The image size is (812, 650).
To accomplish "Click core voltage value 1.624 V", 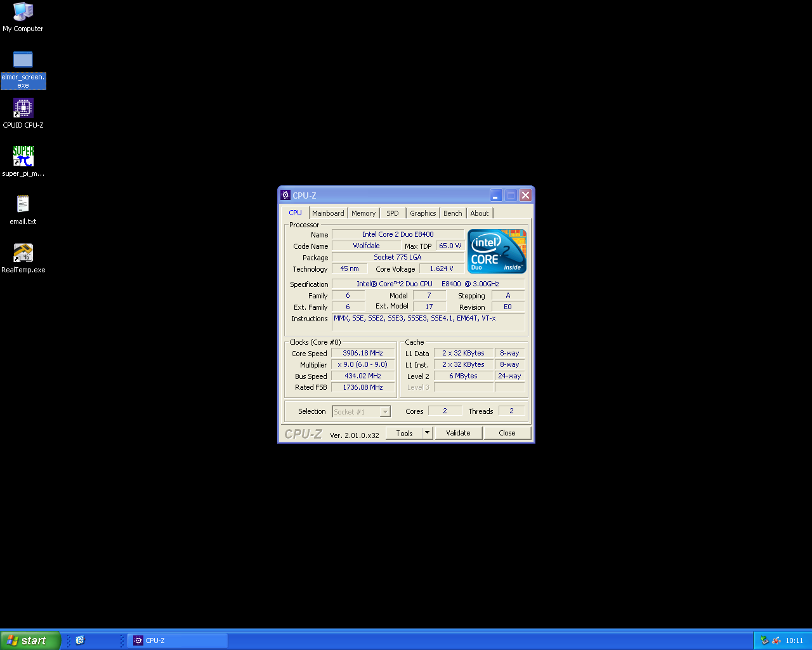I will click(x=442, y=269).
